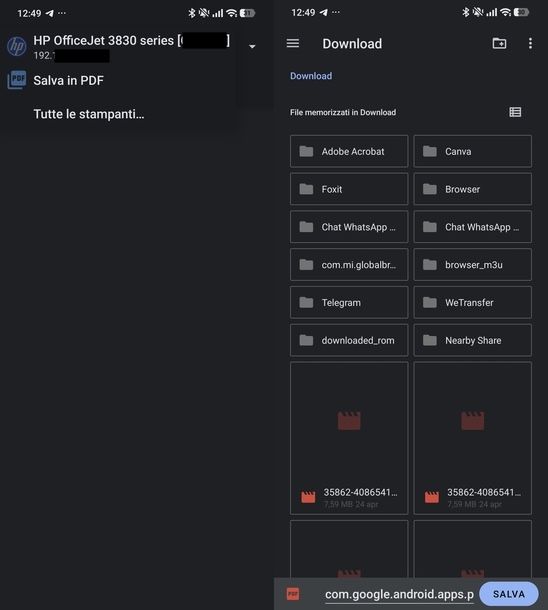Select the right 35862-4086541 video thumbnail
Image resolution: width=548 pixels, height=610 pixels.
pos(473,438)
